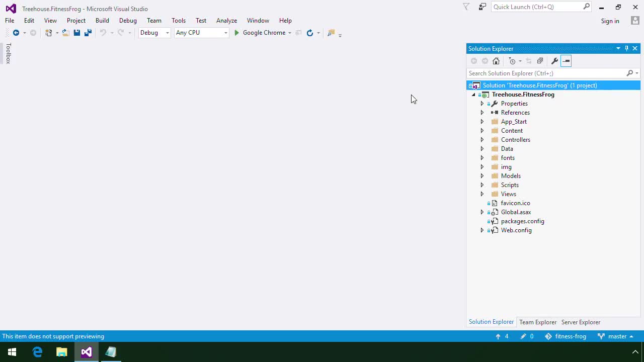Open the Build menu
The image size is (644, 362).
(x=102, y=21)
